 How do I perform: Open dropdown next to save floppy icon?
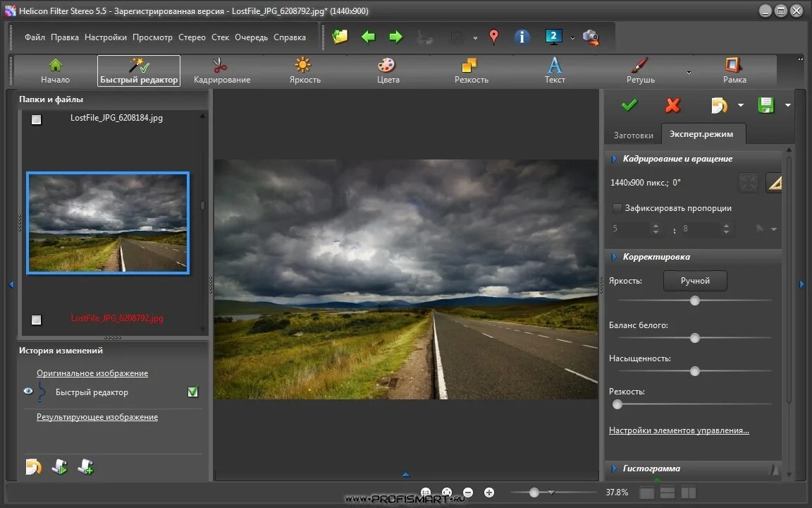click(x=787, y=105)
